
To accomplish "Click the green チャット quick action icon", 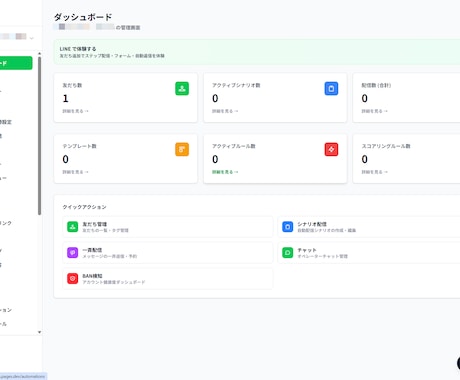I will click(288, 253).
